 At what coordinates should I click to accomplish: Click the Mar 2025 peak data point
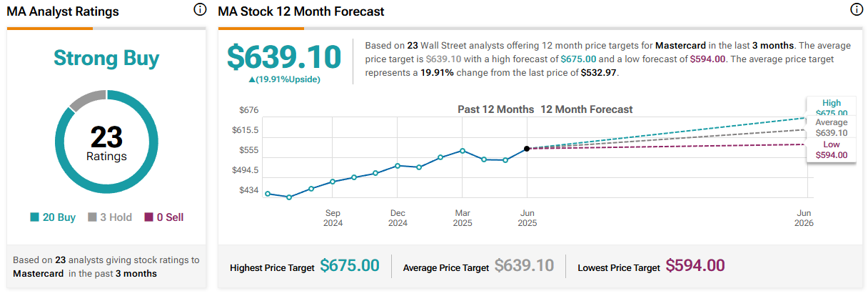(463, 151)
